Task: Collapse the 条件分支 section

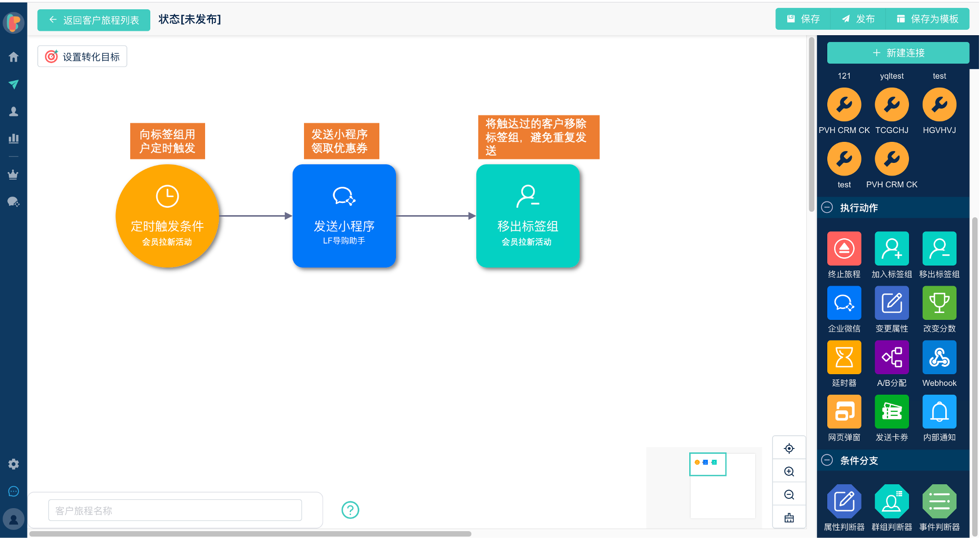Action: (827, 460)
